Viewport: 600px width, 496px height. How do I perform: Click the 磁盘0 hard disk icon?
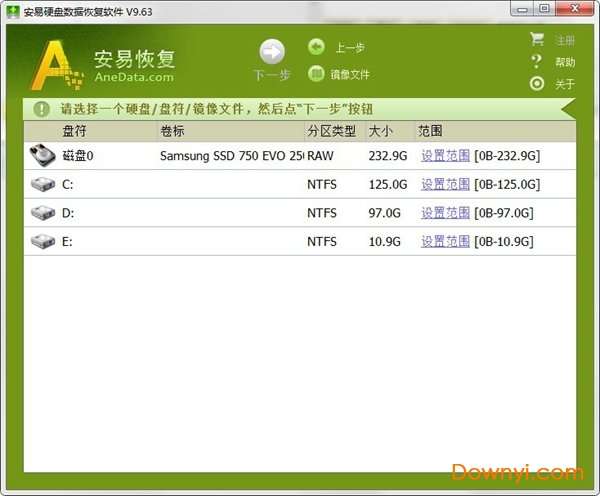pos(42,155)
